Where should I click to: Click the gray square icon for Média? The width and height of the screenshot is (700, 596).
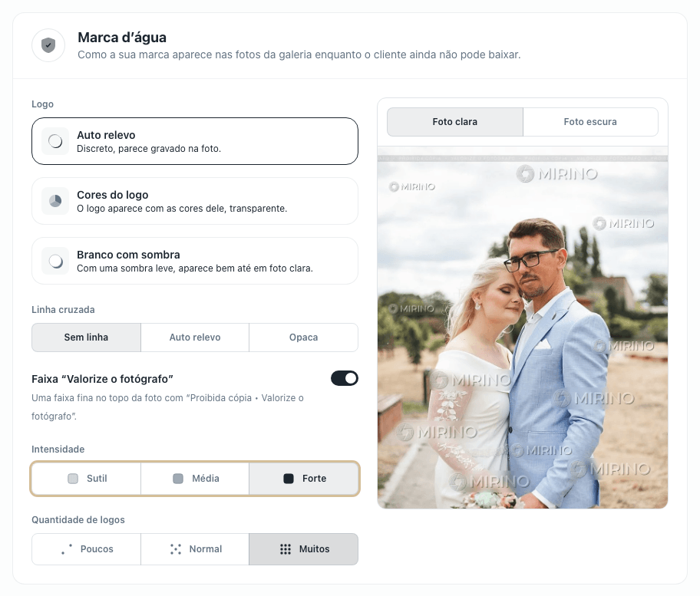[x=178, y=479]
